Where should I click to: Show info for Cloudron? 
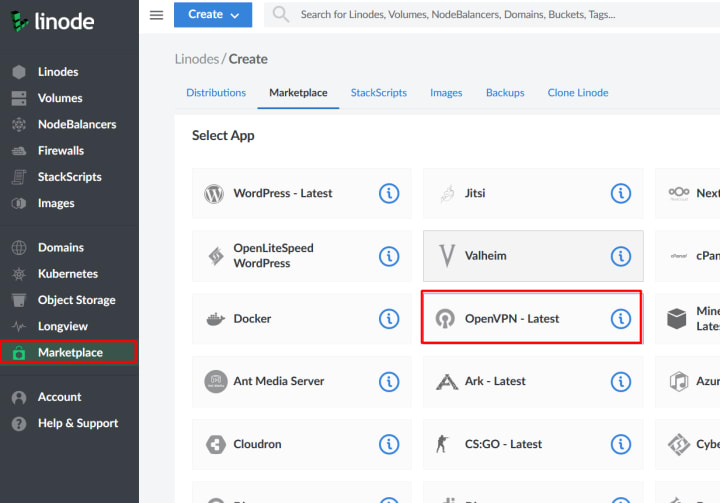point(389,444)
